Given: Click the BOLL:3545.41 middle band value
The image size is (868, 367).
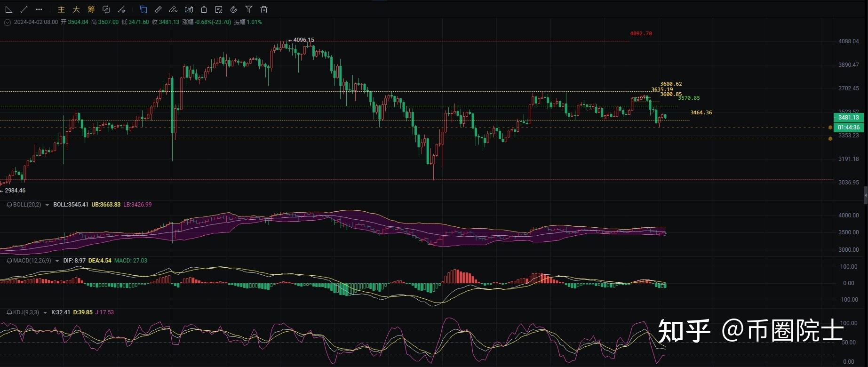Looking at the screenshot, I should (x=71, y=205).
